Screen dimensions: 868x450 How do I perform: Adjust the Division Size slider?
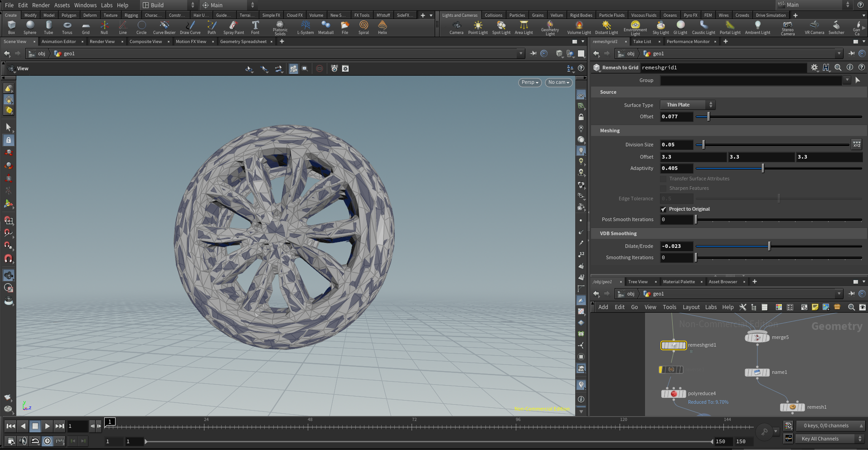click(x=772, y=145)
